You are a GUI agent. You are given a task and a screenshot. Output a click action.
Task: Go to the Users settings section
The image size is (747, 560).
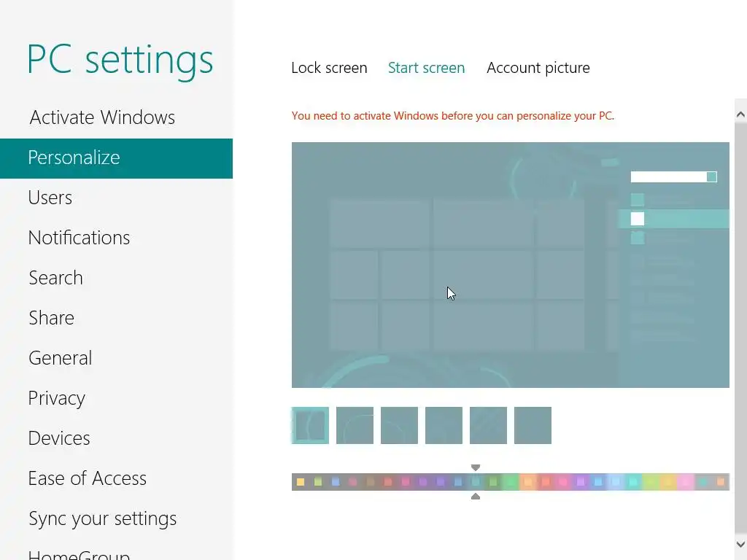(x=116, y=198)
